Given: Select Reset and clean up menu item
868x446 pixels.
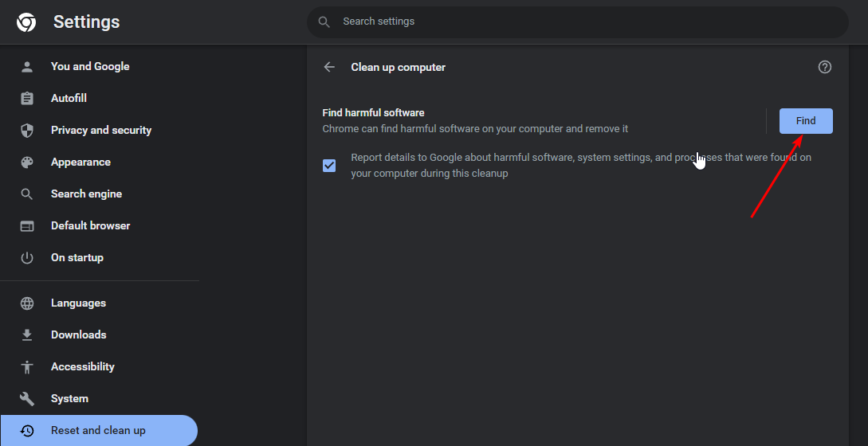Looking at the screenshot, I should click(98, 431).
